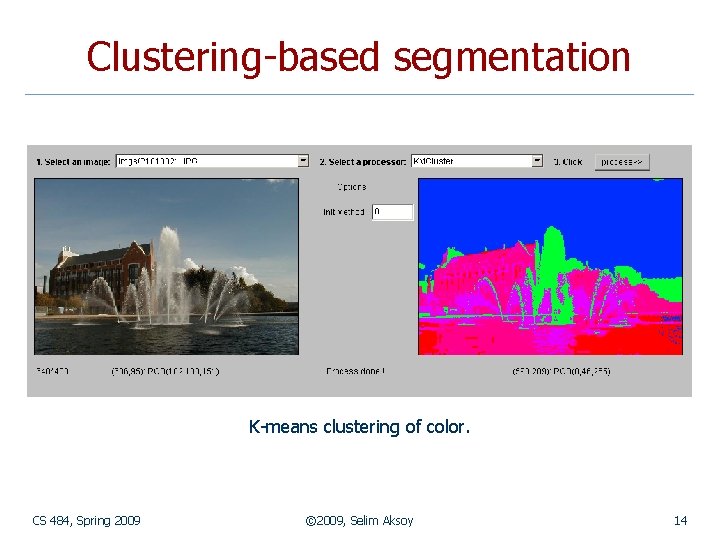
Task: Click the RGB pixel readout under original image
Action: pos(165,371)
